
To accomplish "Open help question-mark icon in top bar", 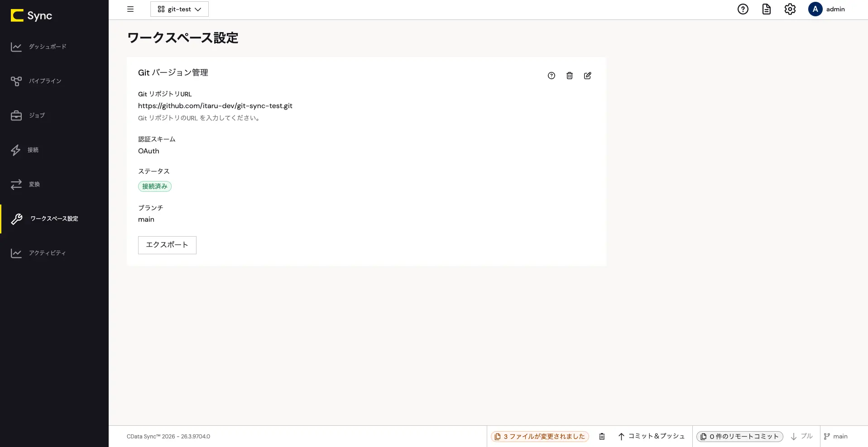I will tap(743, 9).
